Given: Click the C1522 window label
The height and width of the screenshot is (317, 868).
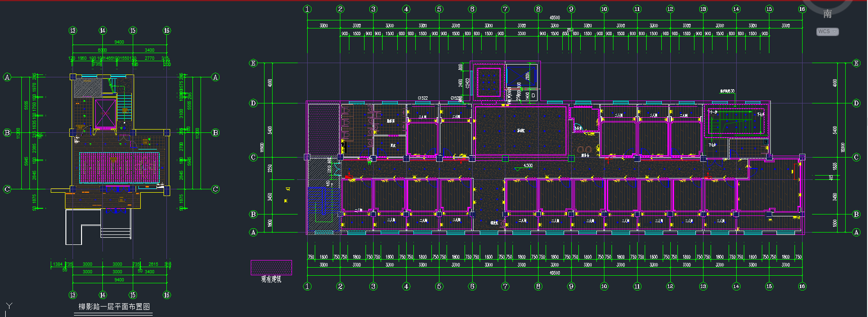Looking at the screenshot, I should click(422, 98).
